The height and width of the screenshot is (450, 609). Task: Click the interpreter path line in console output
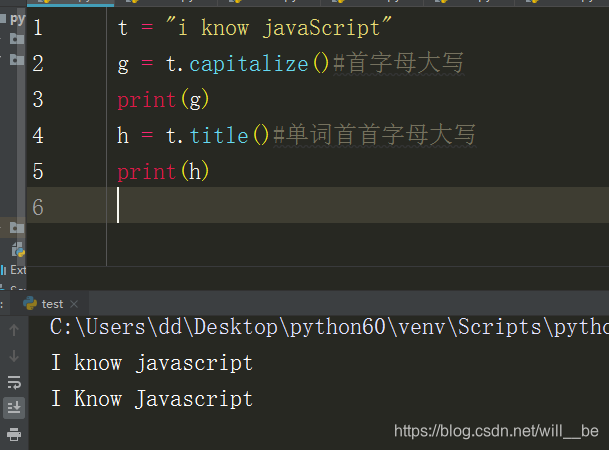329,327
